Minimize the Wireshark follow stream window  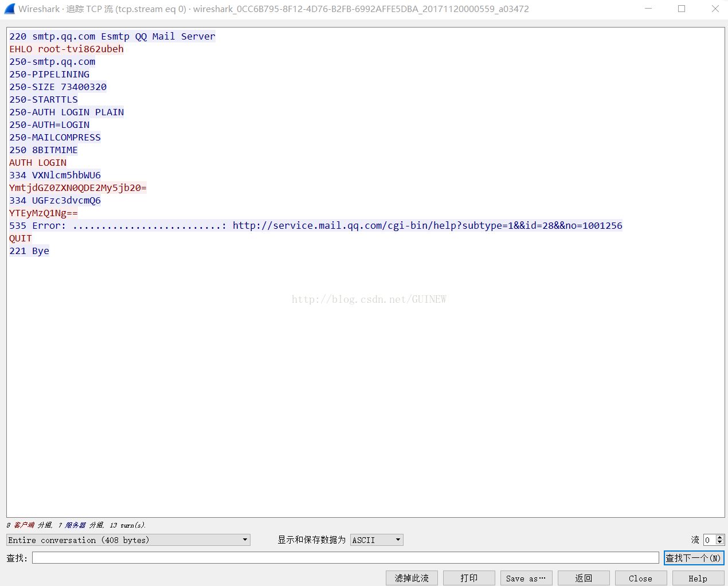coord(648,9)
